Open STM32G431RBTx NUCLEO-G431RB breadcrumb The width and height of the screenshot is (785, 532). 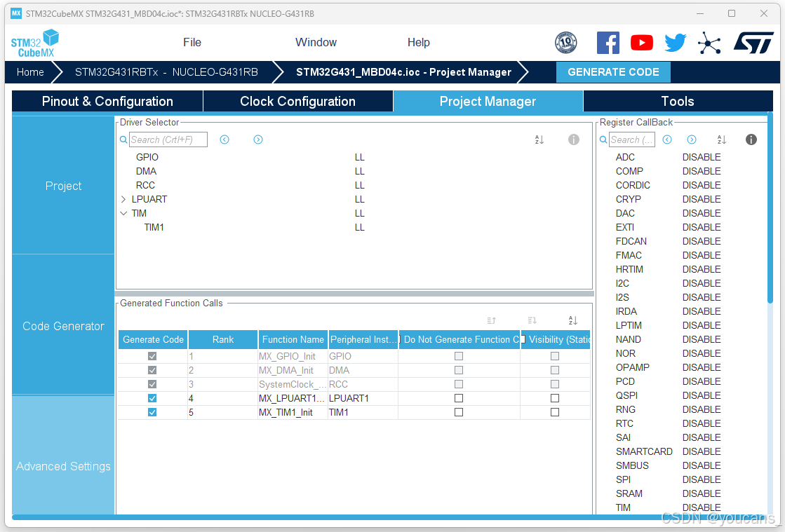(x=166, y=72)
